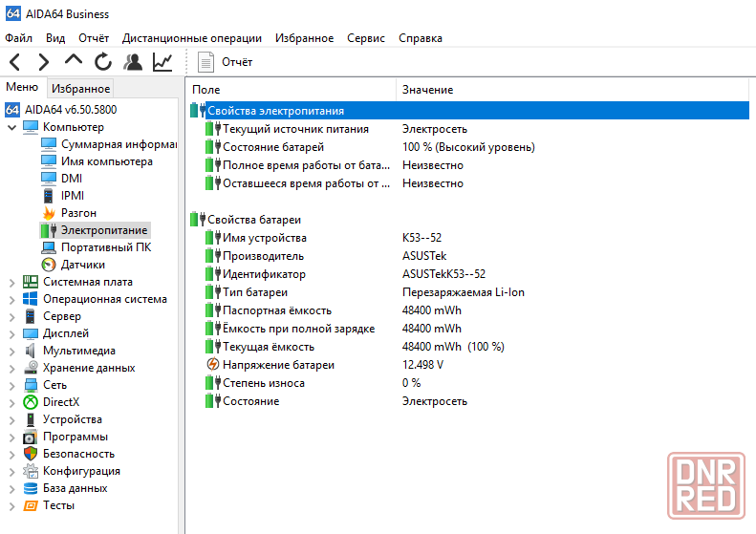
Task: Click the Отчёт report toolbar button
Action: point(226,62)
